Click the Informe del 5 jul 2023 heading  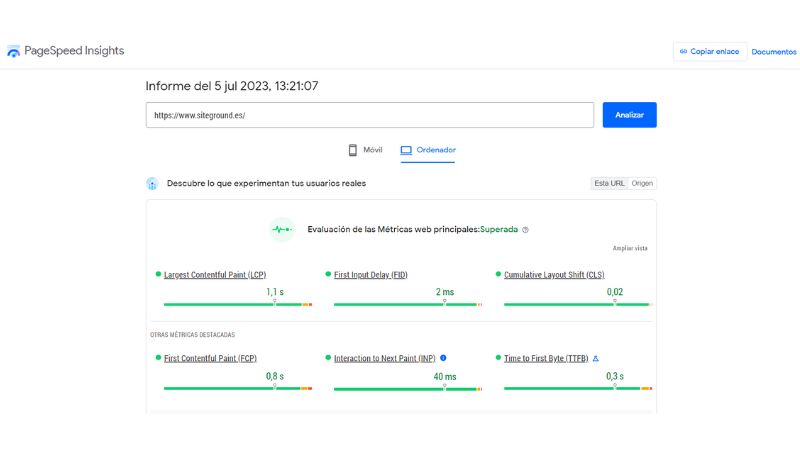pyautogui.click(x=232, y=86)
